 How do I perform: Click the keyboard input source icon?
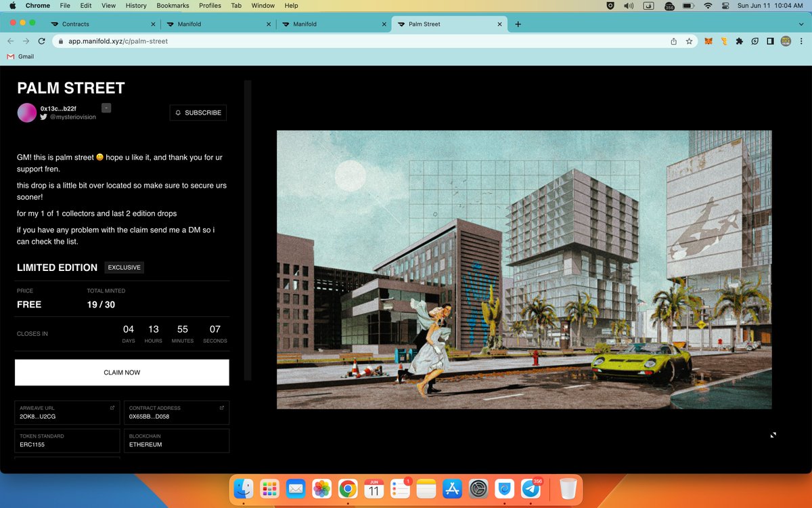pyautogui.click(x=648, y=5)
